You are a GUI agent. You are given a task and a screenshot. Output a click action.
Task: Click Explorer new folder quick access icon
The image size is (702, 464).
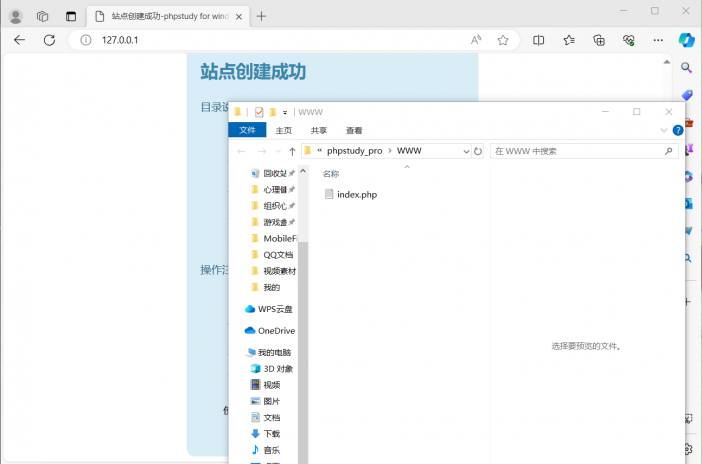pyautogui.click(x=273, y=112)
